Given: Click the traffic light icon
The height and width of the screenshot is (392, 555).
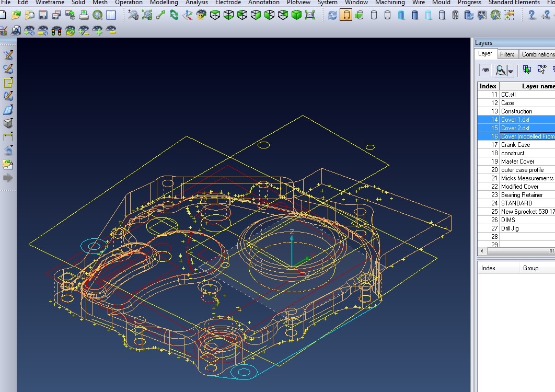Looking at the screenshot, I should pos(56,31).
